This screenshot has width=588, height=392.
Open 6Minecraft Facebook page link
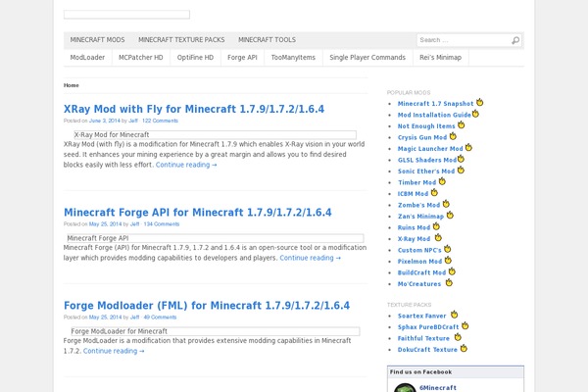coord(438,387)
